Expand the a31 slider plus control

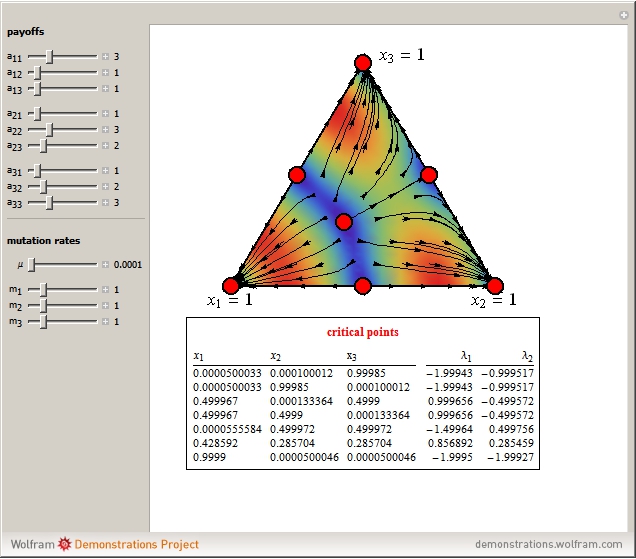(x=105, y=170)
